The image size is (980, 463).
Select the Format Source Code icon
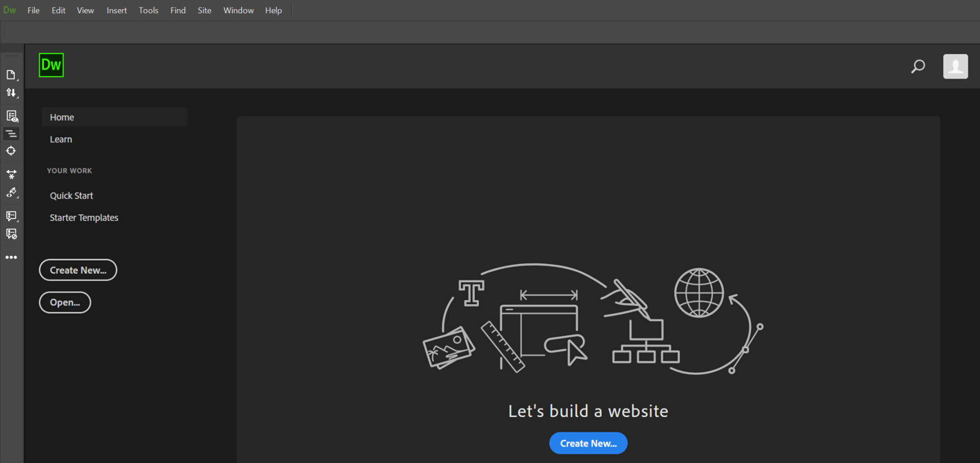tap(11, 133)
